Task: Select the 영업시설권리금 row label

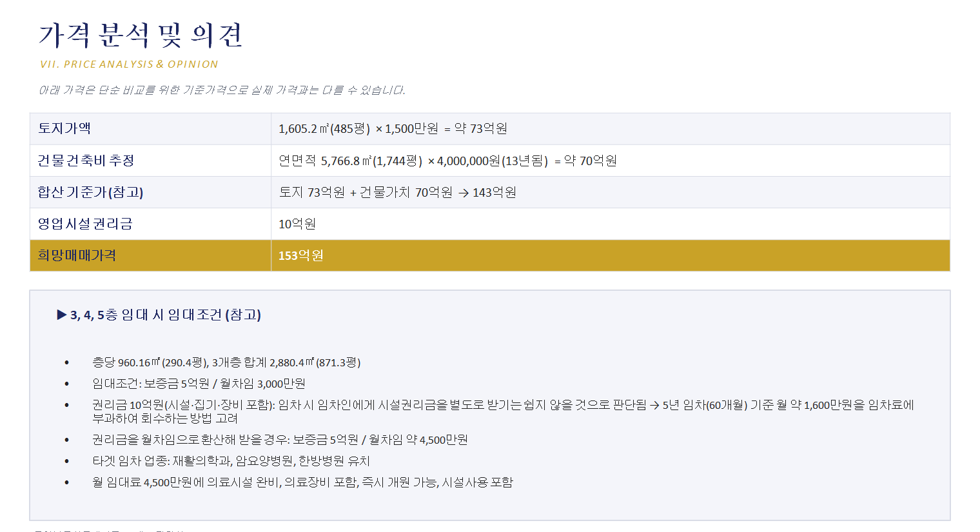Action: click(150, 224)
